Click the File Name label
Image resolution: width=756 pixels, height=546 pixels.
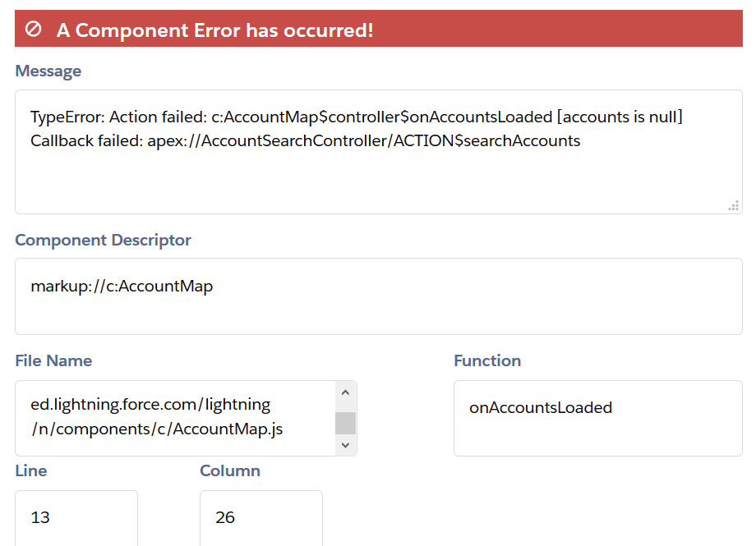click(53, 360)
